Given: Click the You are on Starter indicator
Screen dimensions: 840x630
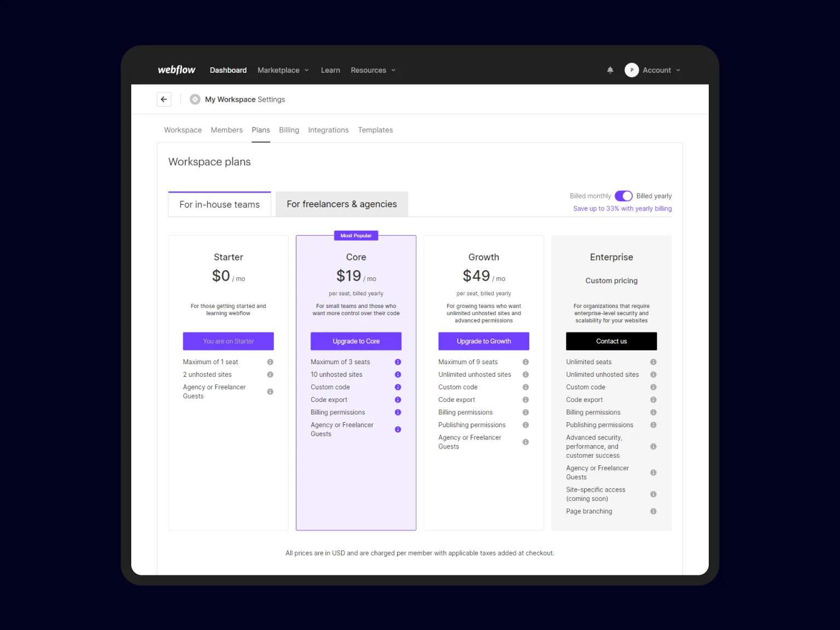Looking at the screenshot, I should click(x=228, y=341).
